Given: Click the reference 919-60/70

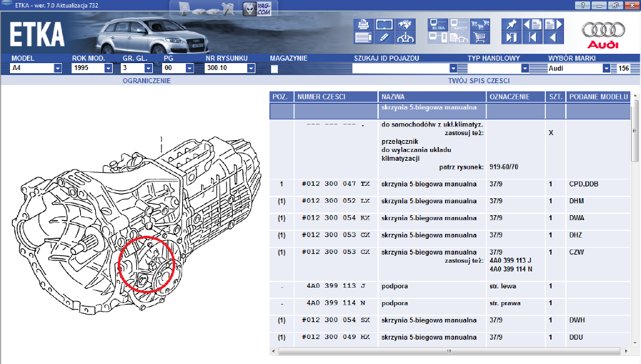Looking at the screenshot, I should click(x=504, y=167).
